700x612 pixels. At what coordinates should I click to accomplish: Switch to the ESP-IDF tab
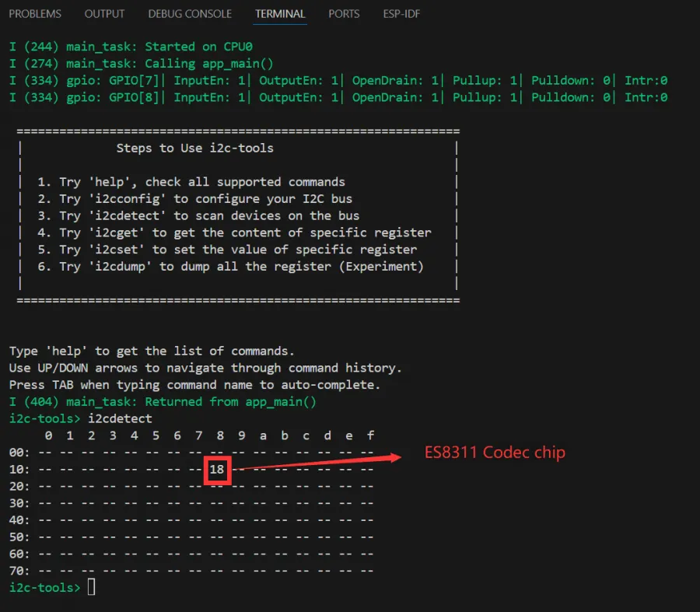[x=401, y=13]
